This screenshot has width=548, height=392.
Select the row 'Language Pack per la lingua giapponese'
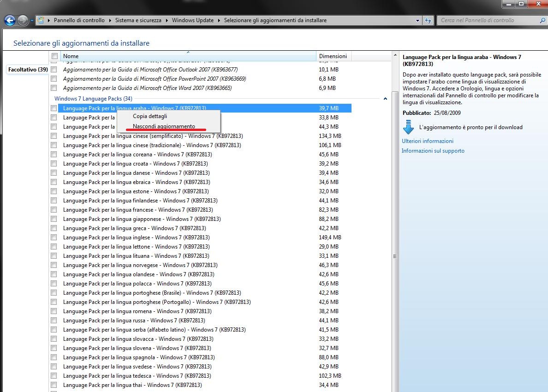tap(204, 219)
